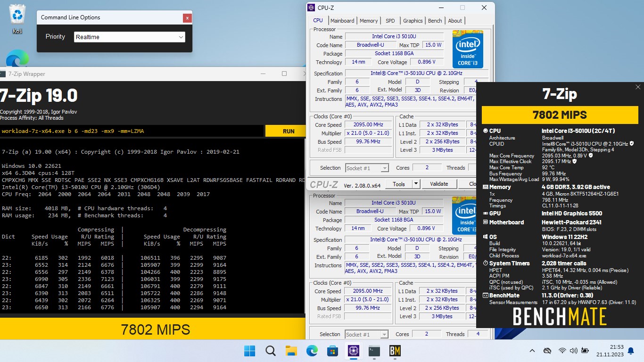Click the battery status tray icon

click(x=585, y=351)
